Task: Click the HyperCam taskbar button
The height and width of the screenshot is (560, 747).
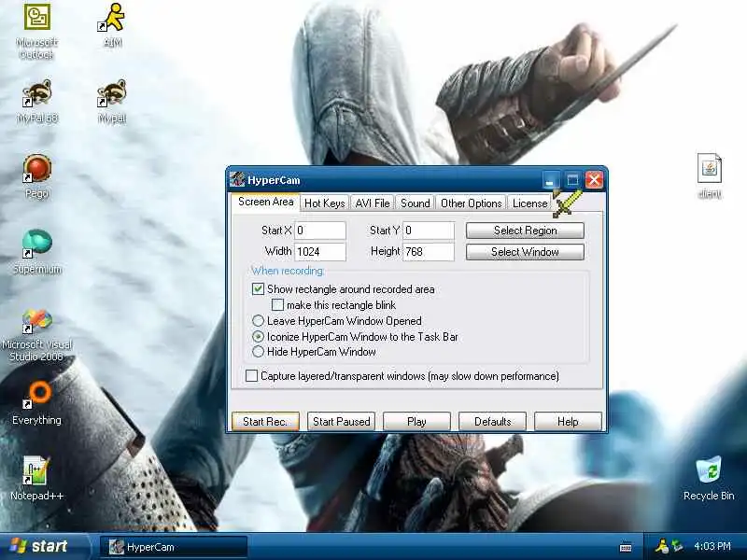Action: pyautogui.click(x=174, y=547)
